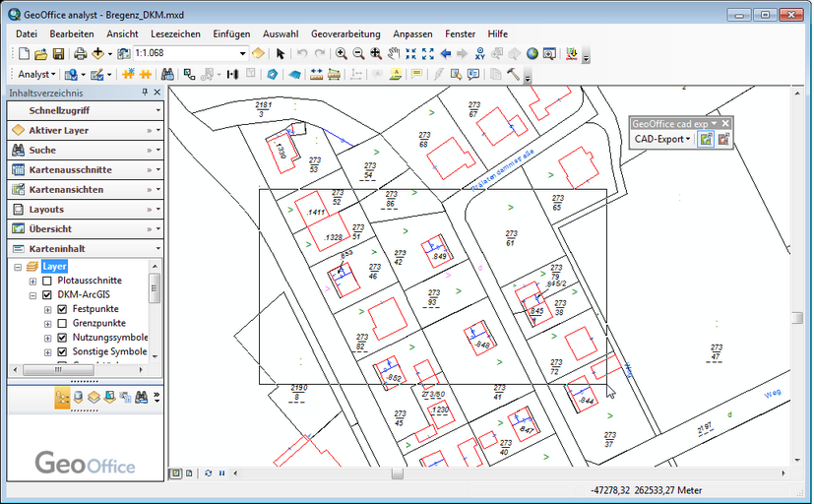Click the hammer tool icon
The height and width of the screenshot is (504, 814).
[x=513, y=74]
